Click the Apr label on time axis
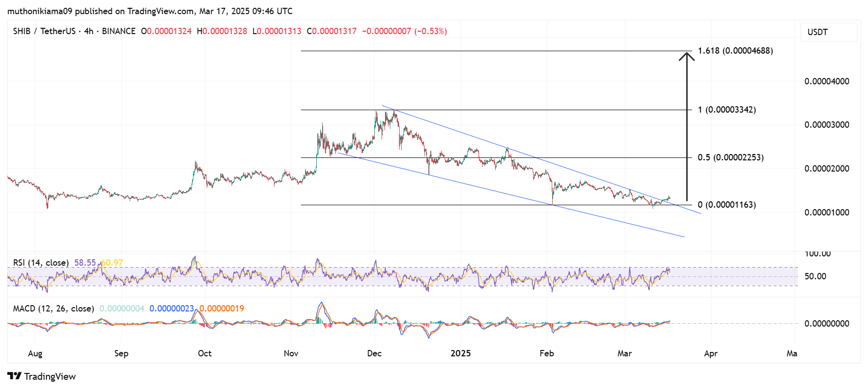Screen dimensions: 868x389 [x=711, y=353]
